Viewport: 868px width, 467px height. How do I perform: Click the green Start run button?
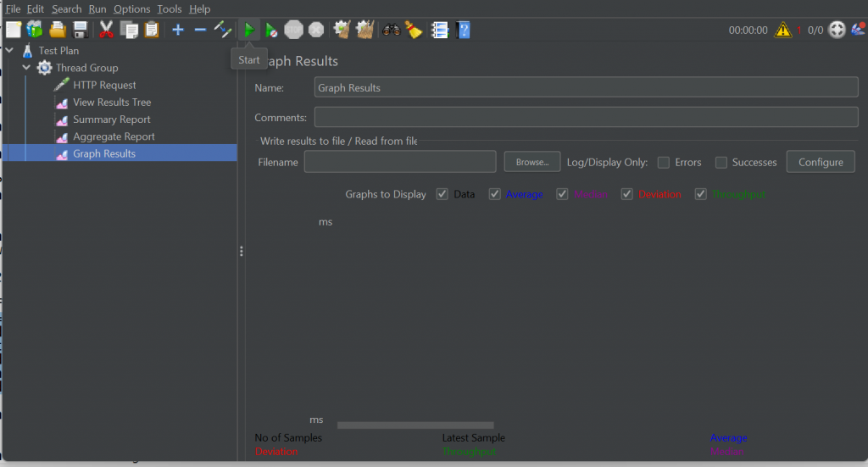[x=249, y=31]
